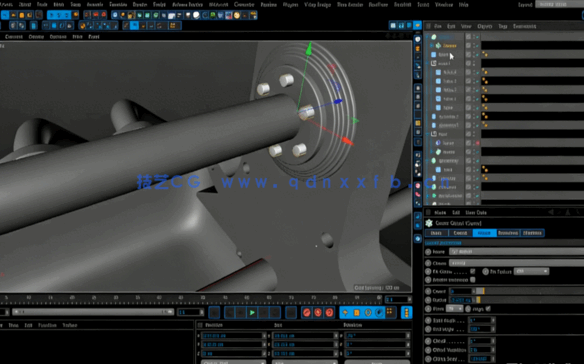Open the Plane dropdown

point(454,308)
